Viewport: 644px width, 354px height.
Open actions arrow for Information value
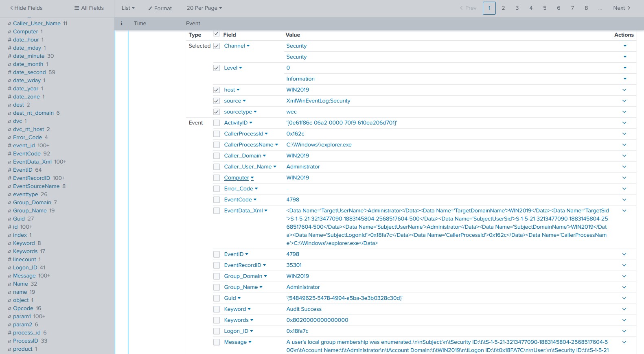[625, 79]
